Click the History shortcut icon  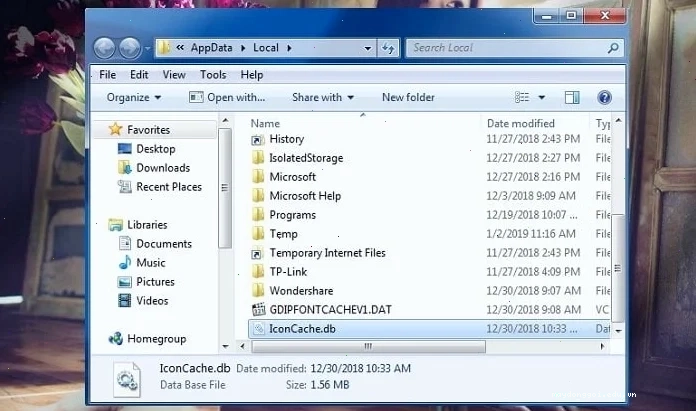click(257, 140)
